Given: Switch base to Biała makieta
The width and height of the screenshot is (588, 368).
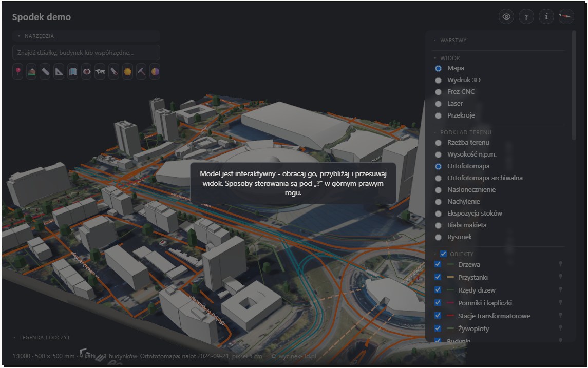Looking at the screenshot, I should [438, 225].
